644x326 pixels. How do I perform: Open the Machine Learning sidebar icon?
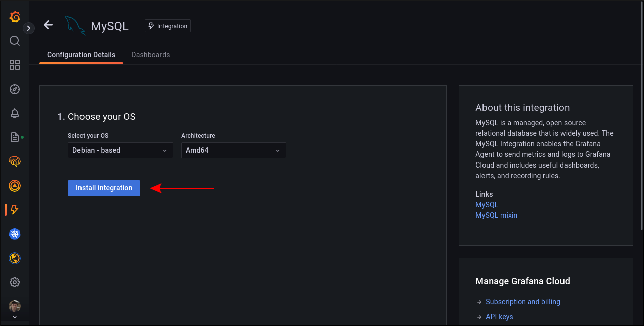(x=14, y=161)
